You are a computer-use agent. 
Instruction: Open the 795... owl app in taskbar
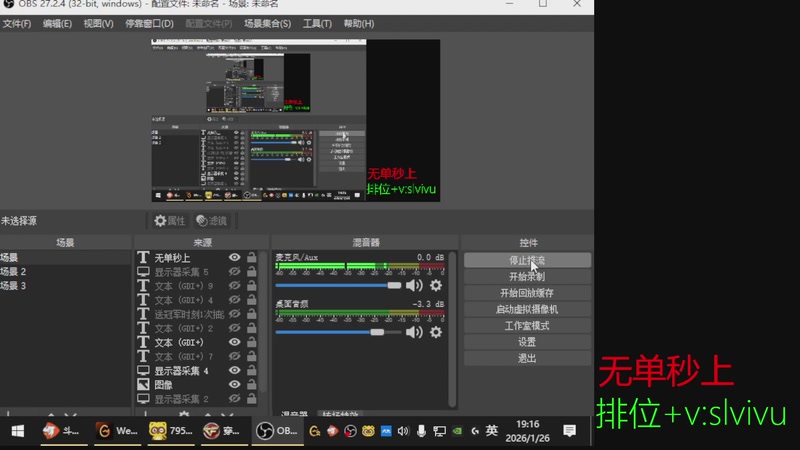pyautogui.click(x=171, y=431)
